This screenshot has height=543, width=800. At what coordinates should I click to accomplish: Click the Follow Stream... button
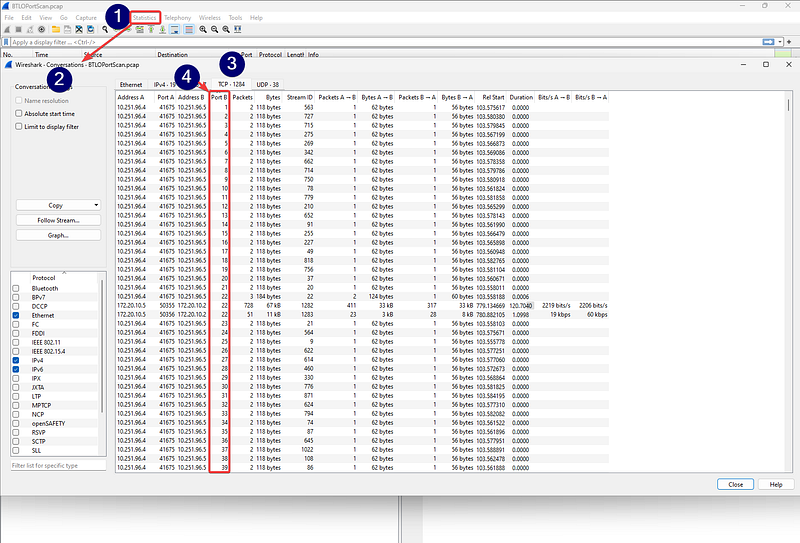pyautogui.click(x=58, y=220)
